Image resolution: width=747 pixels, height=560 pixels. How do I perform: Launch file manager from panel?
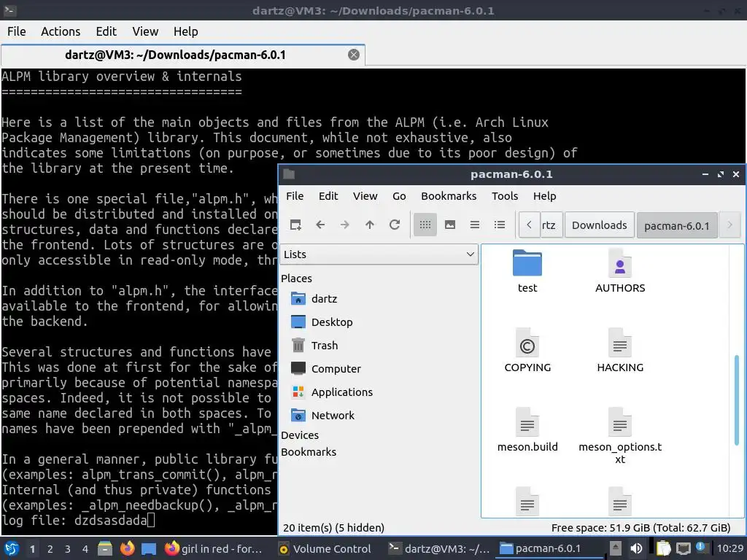point(105,549)
